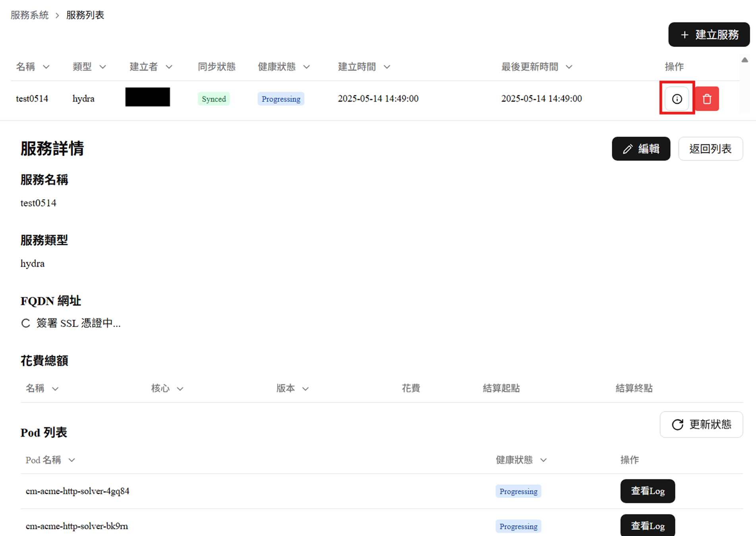Return to list via 返回列表
The width and height of the screenshot is (756, 536).
tap(710, 149)
